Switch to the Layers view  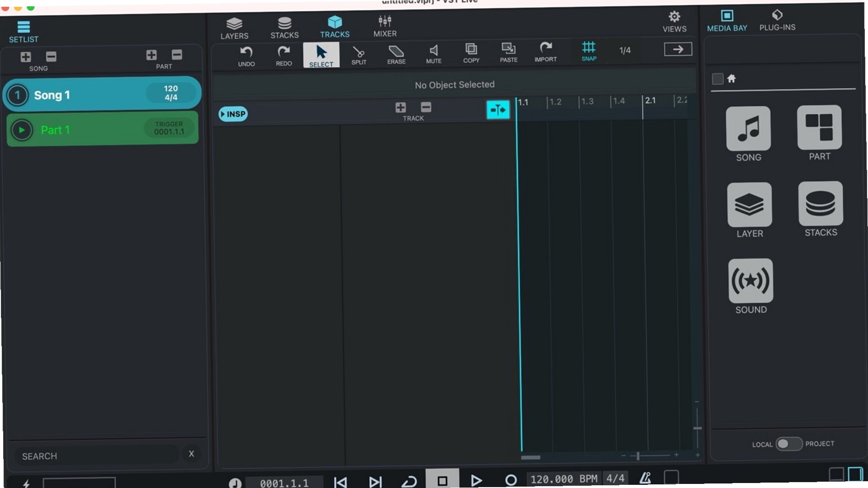click(234, 28)
